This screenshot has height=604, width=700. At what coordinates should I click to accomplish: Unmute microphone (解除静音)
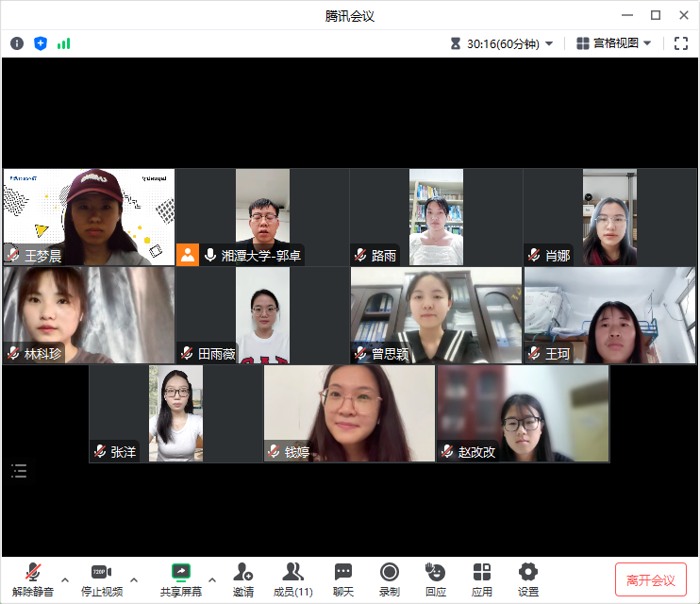33,579
